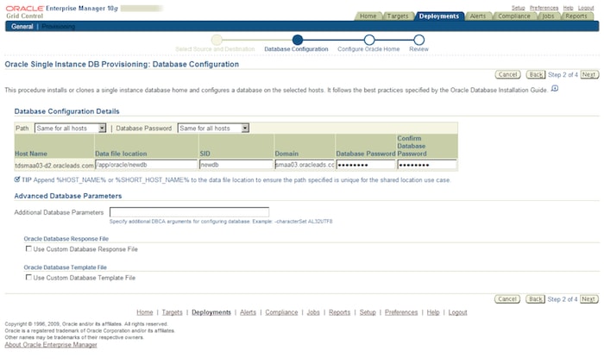
Task: Switch to the Home tab
Action: 368,16
